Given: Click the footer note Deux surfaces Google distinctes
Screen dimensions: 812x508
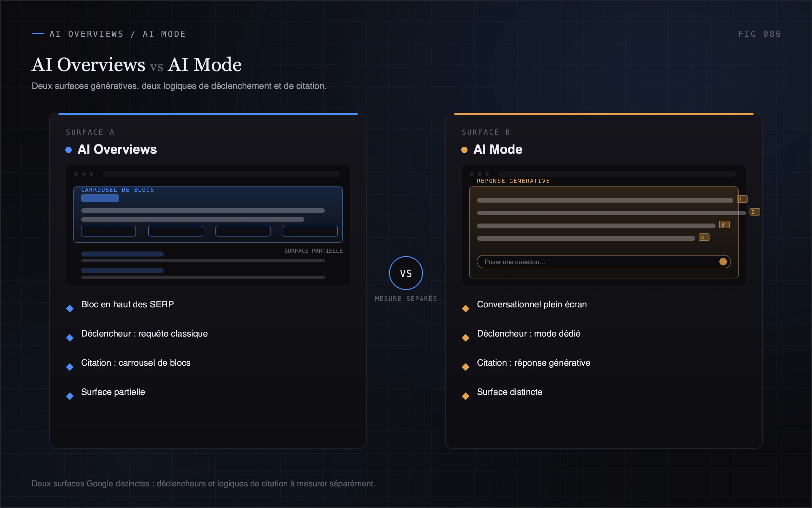Looking at the screenshot, I should pos(203,484).
